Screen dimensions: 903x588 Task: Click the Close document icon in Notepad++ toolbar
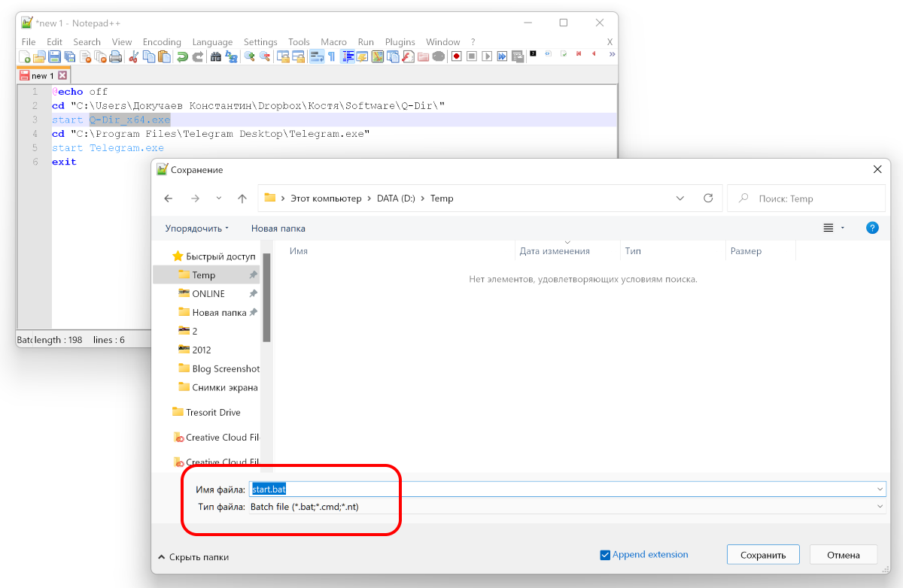(x=85, y=56)
